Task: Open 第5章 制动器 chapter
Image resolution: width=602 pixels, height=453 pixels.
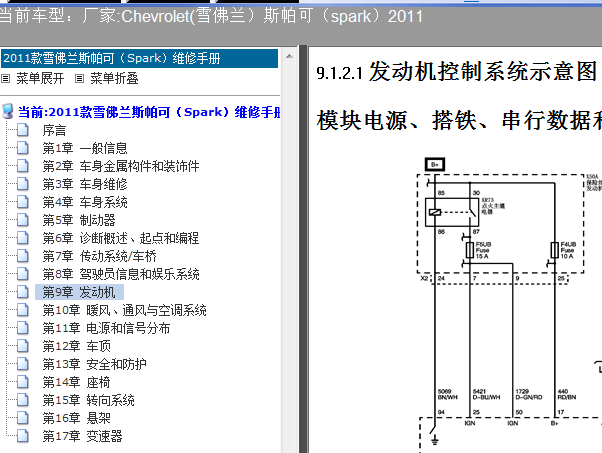Action: 79,220
